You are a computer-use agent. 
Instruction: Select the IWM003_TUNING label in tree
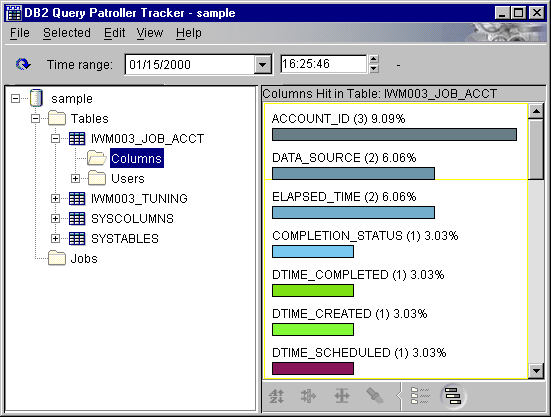pos(139,198)
